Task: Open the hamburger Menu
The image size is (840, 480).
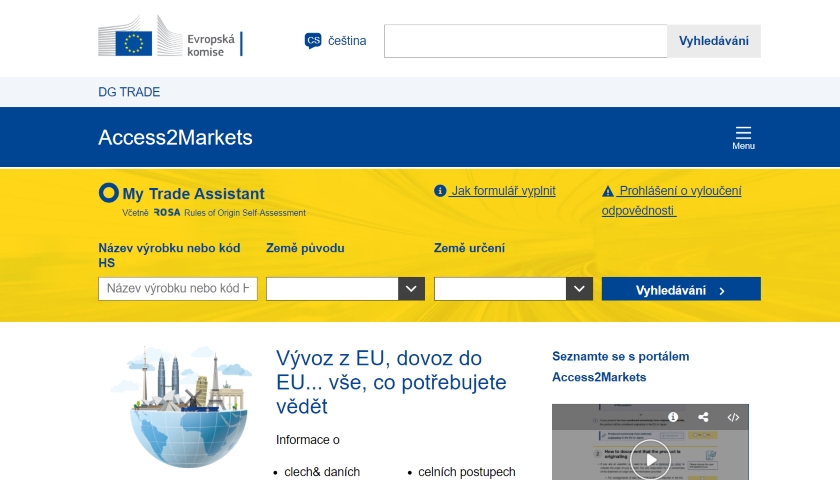Action: click(744, 138)
